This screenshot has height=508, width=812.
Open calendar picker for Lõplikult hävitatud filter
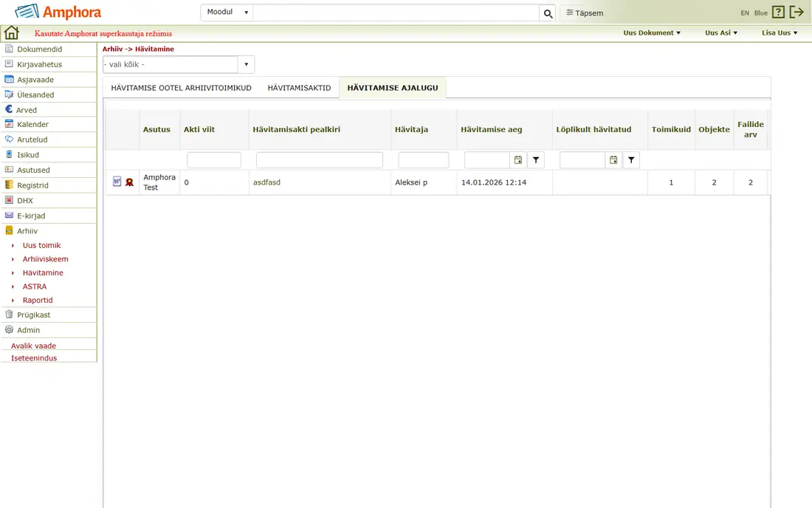pos(613,160)
